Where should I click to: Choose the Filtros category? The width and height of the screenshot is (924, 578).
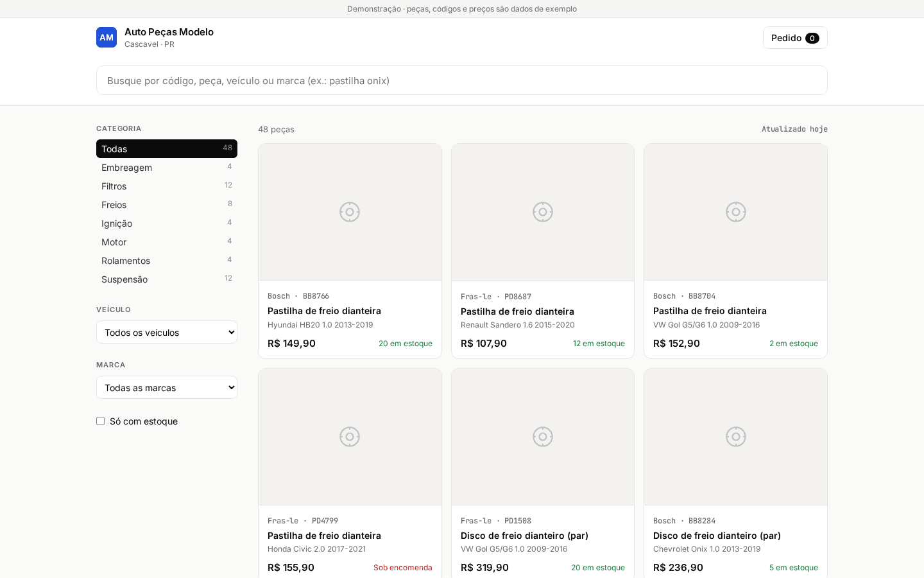[x=167, y=186]
